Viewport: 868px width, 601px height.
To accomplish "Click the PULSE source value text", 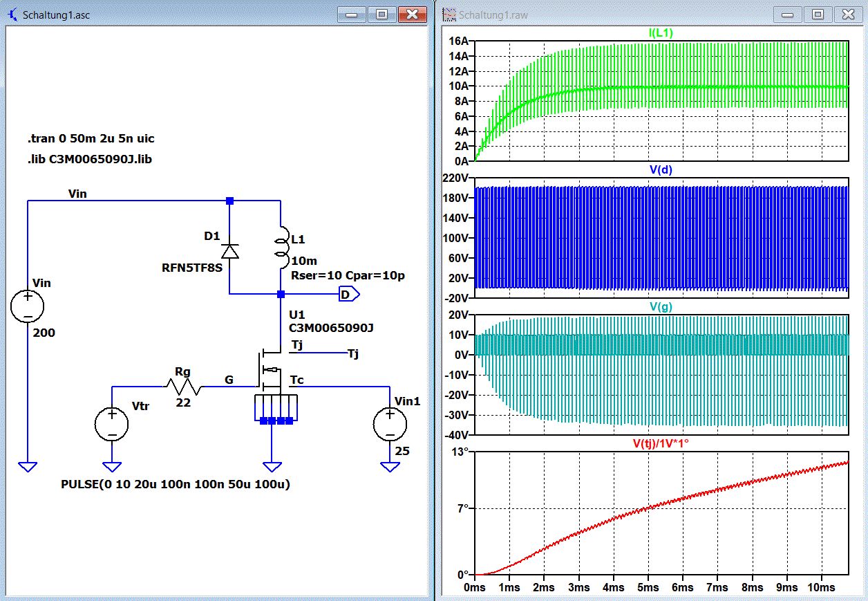I will 176,485.
